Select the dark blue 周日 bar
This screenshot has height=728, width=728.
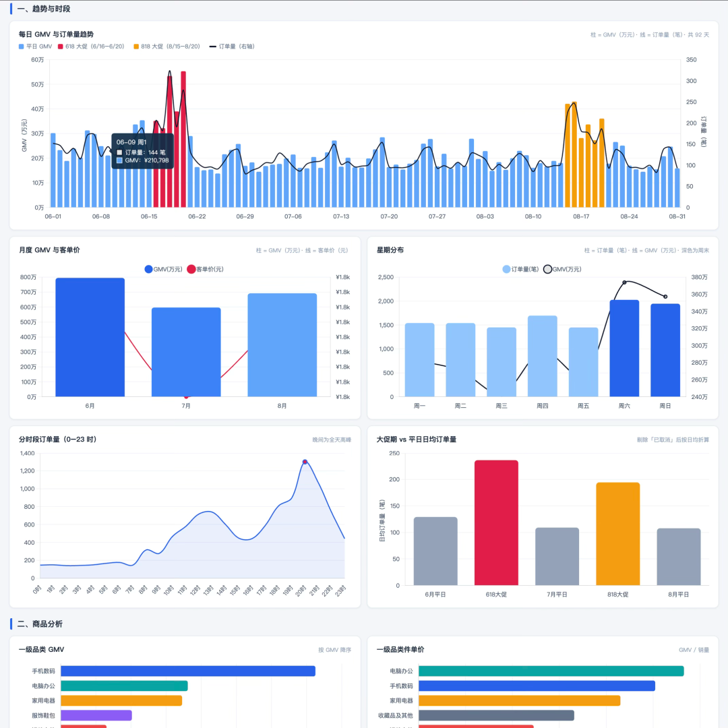pyautogui.click(x=665, y=350)
